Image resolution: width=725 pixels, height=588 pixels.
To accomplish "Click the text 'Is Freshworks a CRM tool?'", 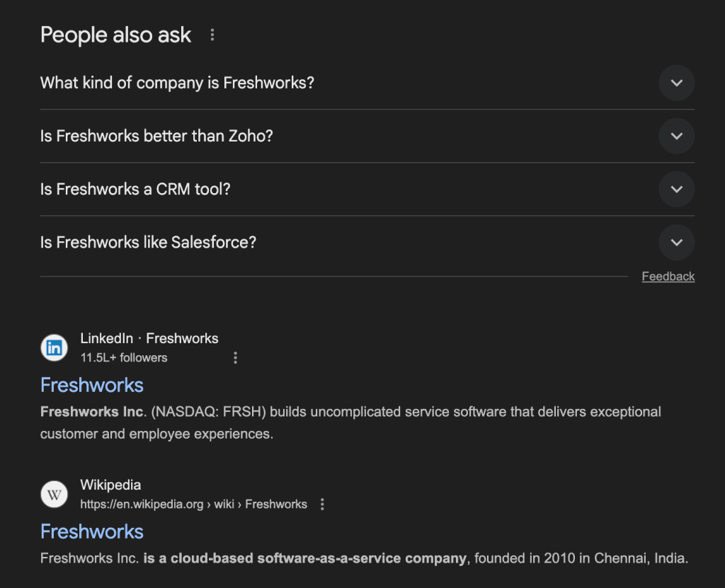I will click(135, 189).
